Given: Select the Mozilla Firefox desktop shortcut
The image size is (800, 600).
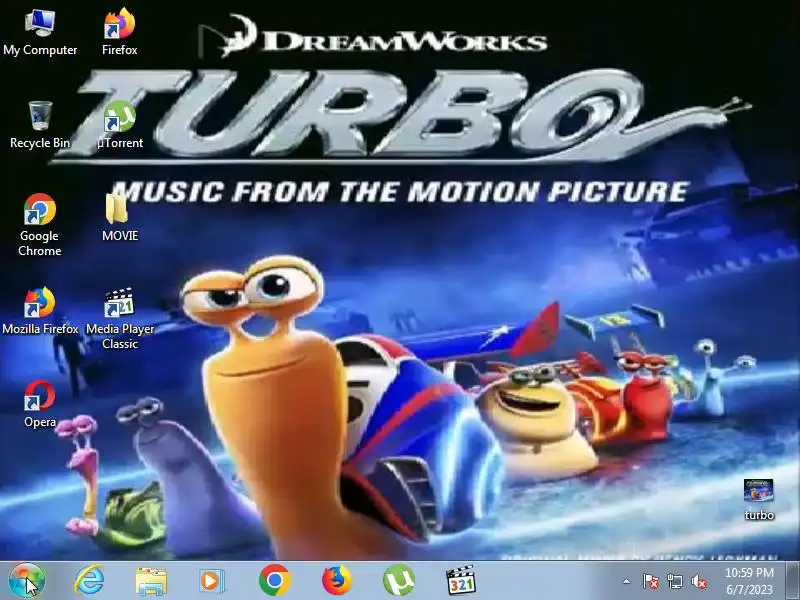Looking at the screenshot, I should point(40,311).
